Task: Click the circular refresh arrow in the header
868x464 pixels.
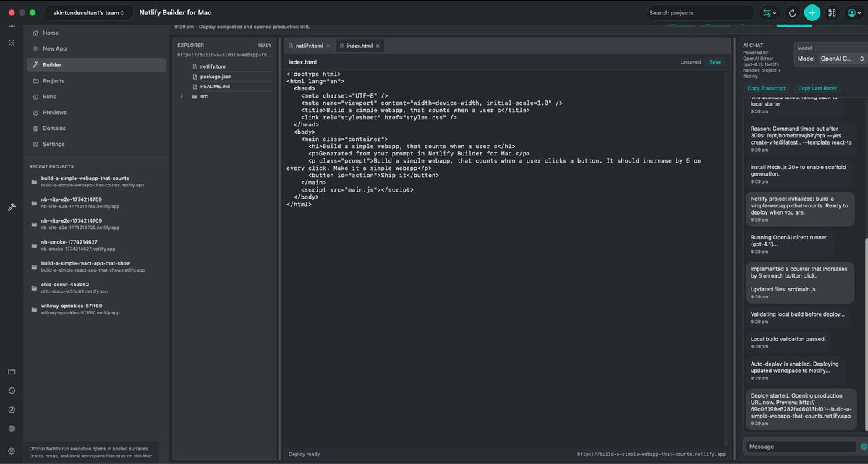Action: pos(792,12)
